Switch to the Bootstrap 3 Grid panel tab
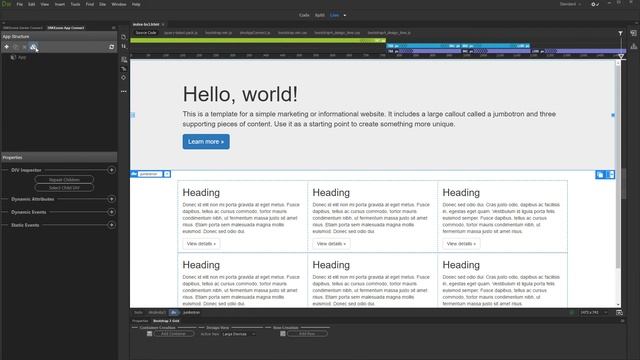Image resolution: width=640 pixels, height=360 pixels. (166, 321)
